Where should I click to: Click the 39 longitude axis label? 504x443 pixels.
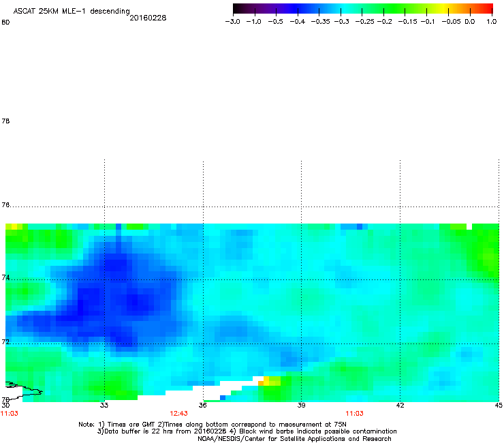click(x=301, y=405)
